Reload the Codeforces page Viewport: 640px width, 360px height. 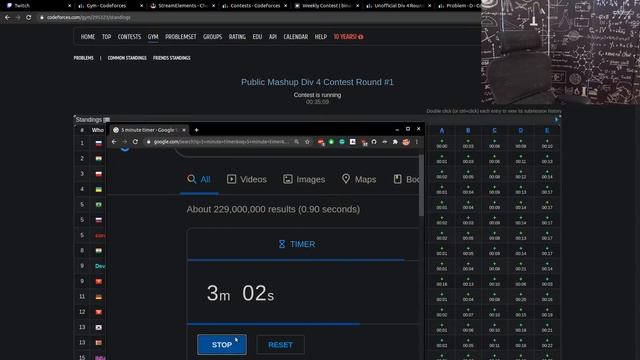tap(28, 18)
